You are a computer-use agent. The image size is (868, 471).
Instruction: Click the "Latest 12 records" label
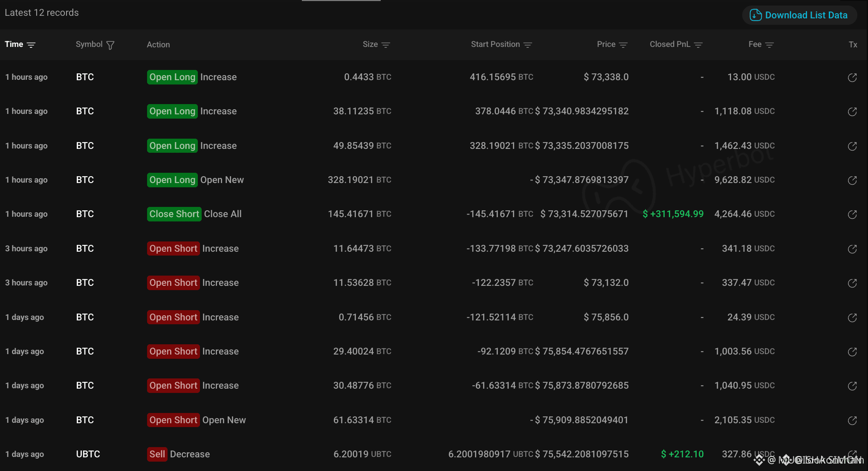click(42, 13)
